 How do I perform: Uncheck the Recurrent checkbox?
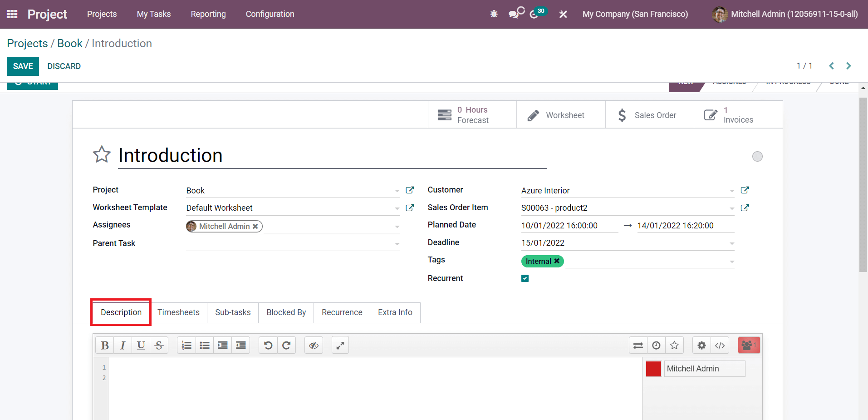click(525, 278)
